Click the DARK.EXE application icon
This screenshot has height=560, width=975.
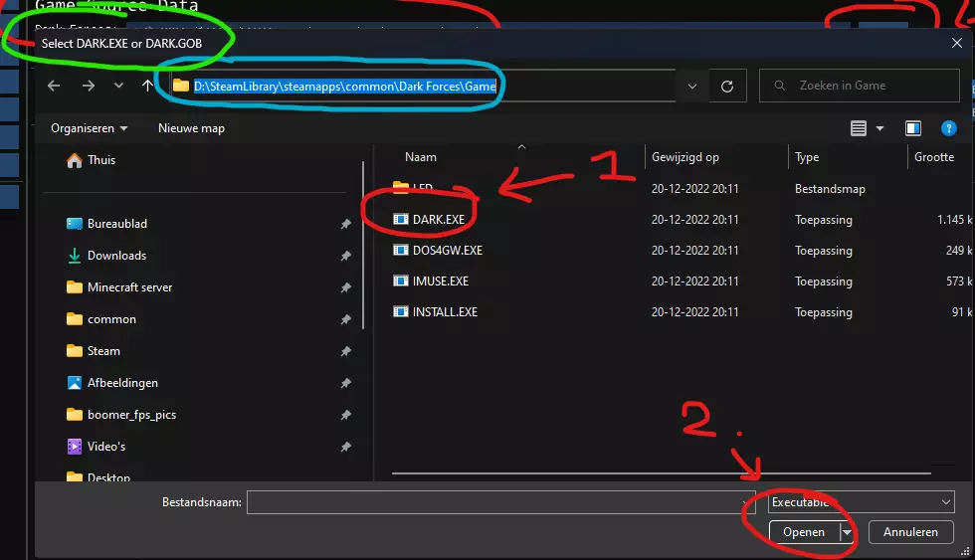(x=400, y=220)
